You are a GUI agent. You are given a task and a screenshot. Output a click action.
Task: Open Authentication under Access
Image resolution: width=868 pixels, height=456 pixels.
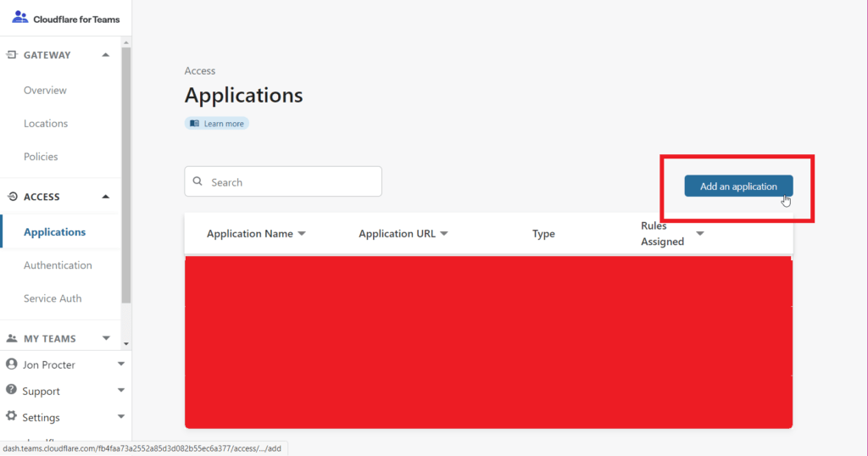58,265
